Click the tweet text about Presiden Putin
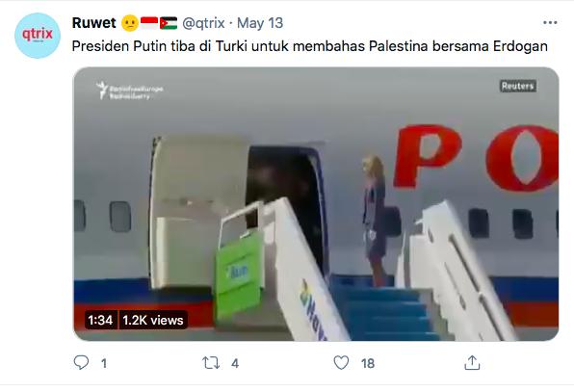The image size is (574, 392). point(310,46)
